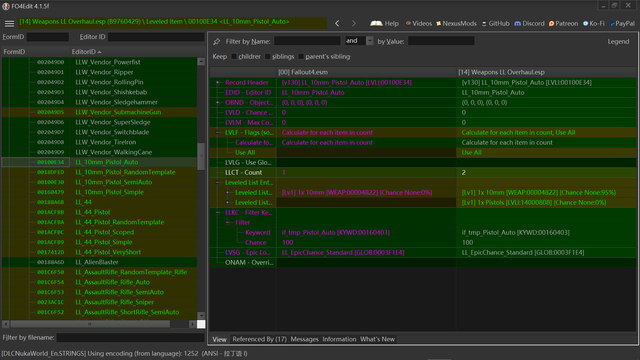640x360 pixels.
Task: Expand first Leveled List entry
Action: click(228, 192)
